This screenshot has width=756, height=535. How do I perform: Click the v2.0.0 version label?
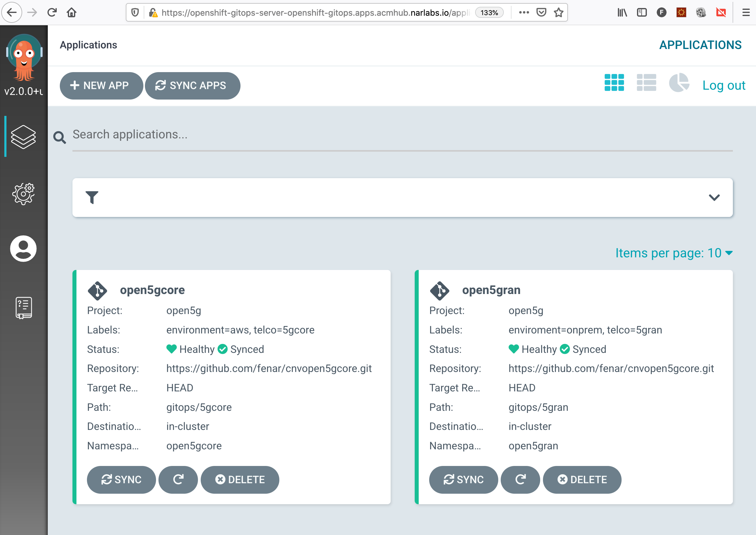coord(23,91)
